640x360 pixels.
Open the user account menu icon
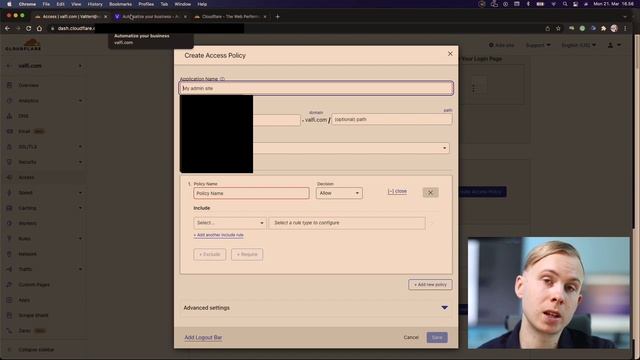[x=613, y=45]
